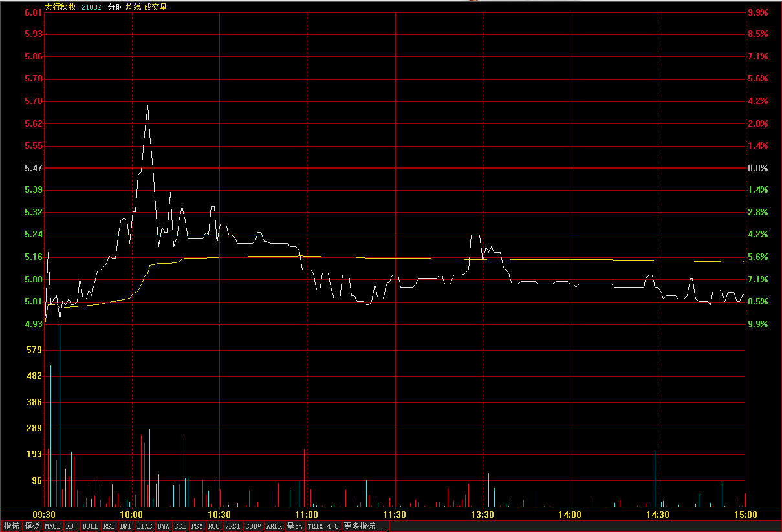Choose the BIAS indicator tab
The height and width of the screenshot is (532, 782).
pyautogui.click(x=144, y=527)
